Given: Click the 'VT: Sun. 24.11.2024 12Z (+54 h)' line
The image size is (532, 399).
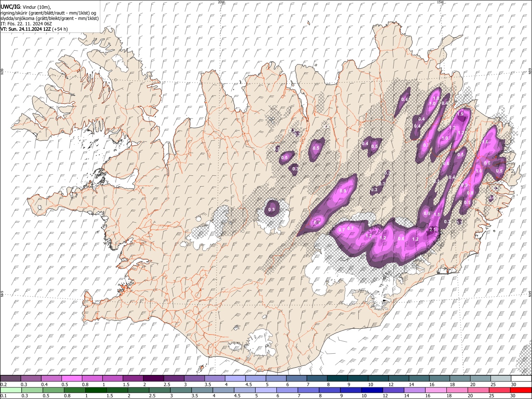Looking at the screenshot, I should 34,29.
